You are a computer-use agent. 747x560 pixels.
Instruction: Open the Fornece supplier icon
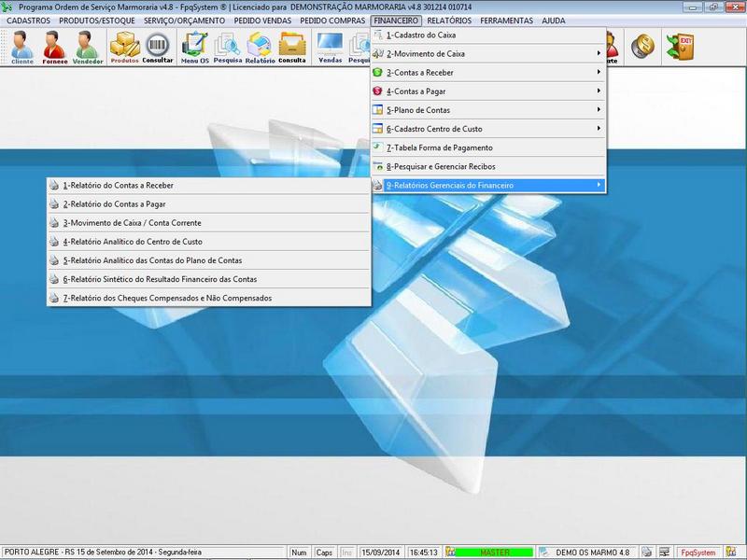pyautogui.click(x=54, y=48)
